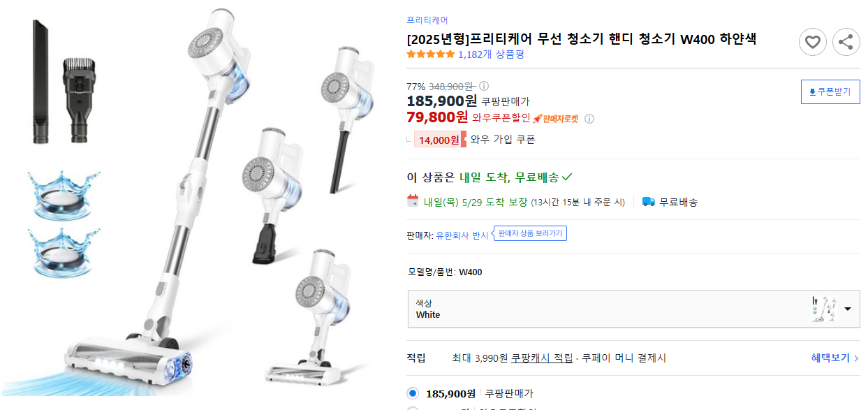Select the partially visible price option below 185,900원
The image size is (868, 410).
click(x=412, y=408)
